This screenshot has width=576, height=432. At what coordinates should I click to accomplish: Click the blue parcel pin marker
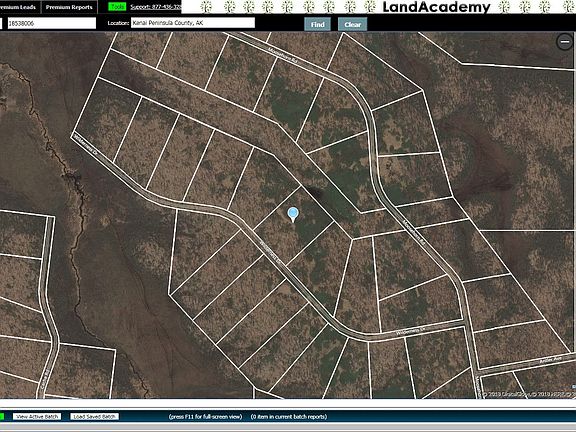click(293, 215)
